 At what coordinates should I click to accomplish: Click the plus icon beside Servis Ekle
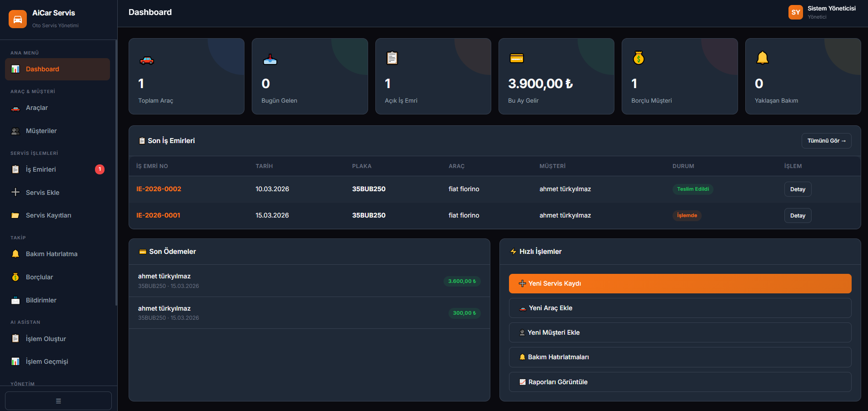pyautogui.click(x=15, y=192)
